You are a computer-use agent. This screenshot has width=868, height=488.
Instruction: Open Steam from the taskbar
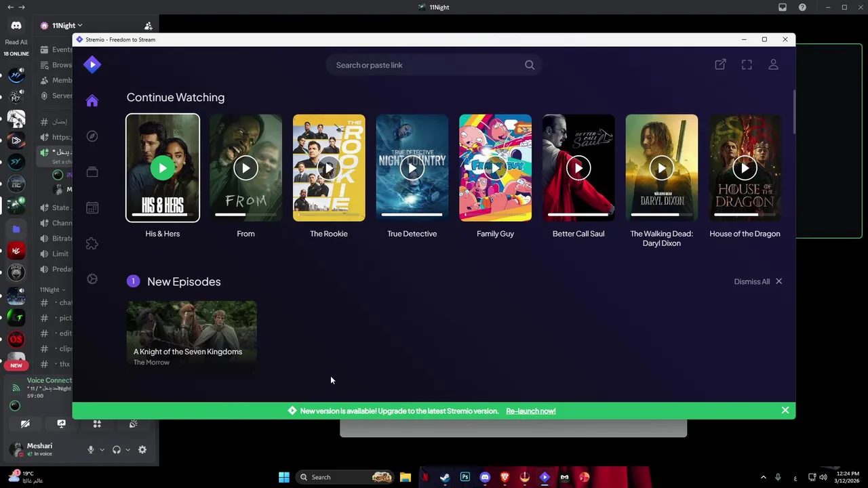pos(445,477)
